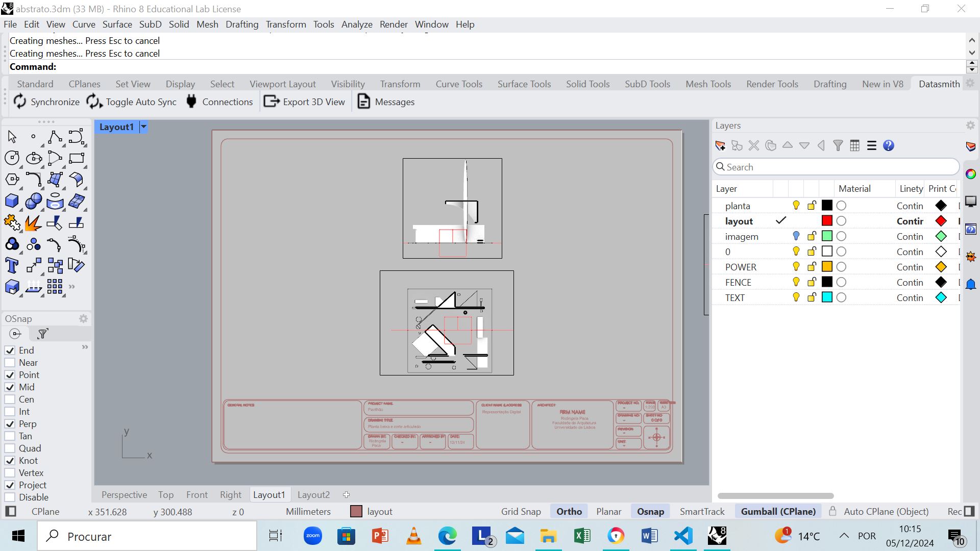The image size is (980, 551).
Task: Switch to the Perspective viewport tab
Action: click(x=124, y=495)
